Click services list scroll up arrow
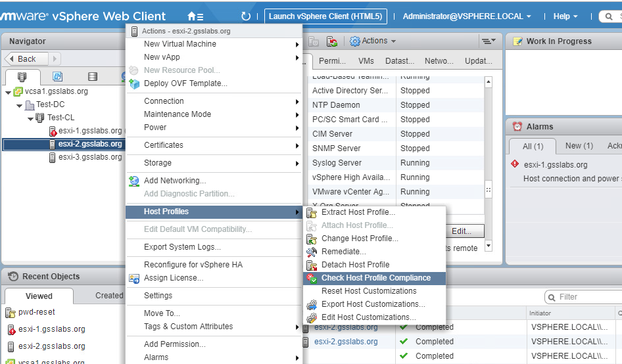 (x=489, y=82)
